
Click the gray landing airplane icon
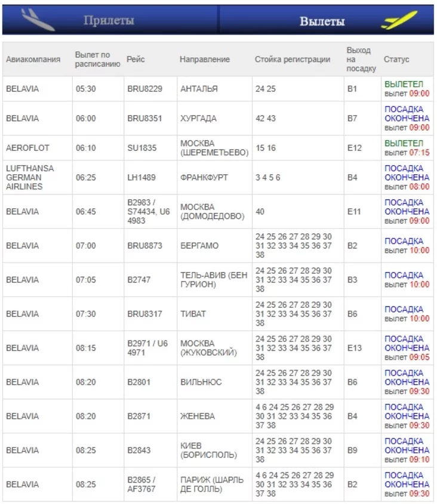[x=38, y=20]
